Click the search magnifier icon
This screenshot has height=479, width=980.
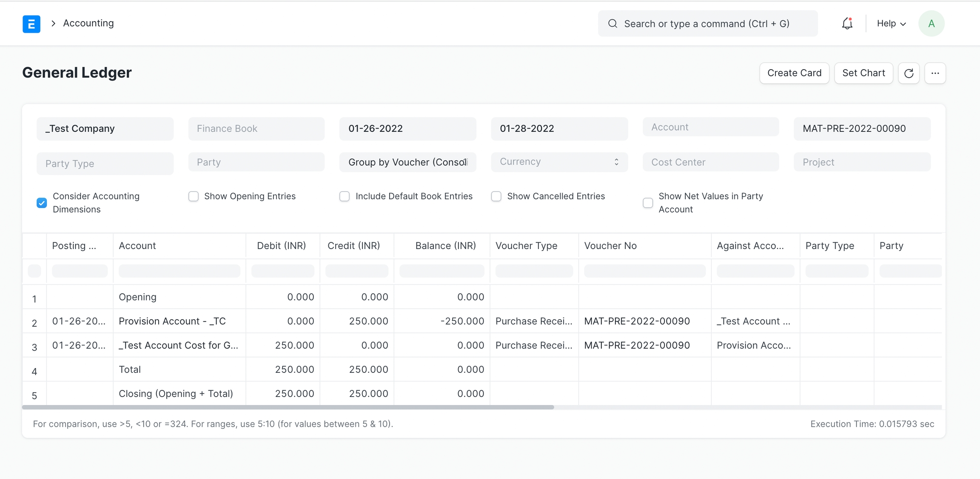coord(612,24)
